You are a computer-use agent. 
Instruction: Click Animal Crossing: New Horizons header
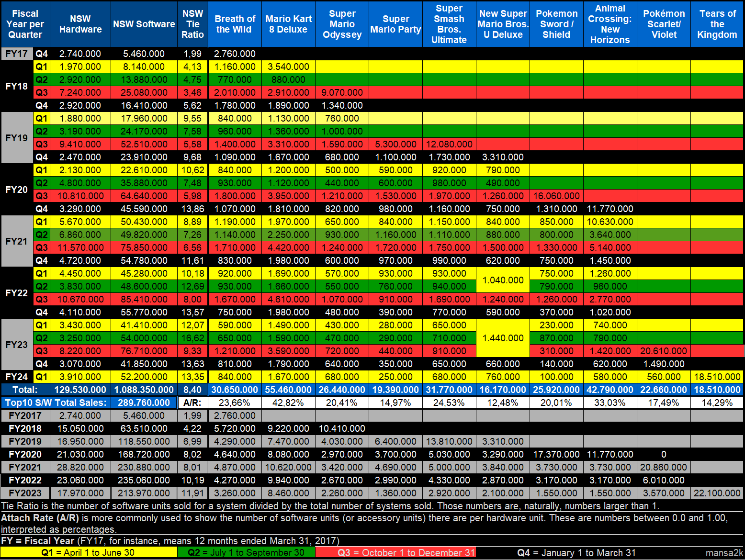[x=610, y=24]
